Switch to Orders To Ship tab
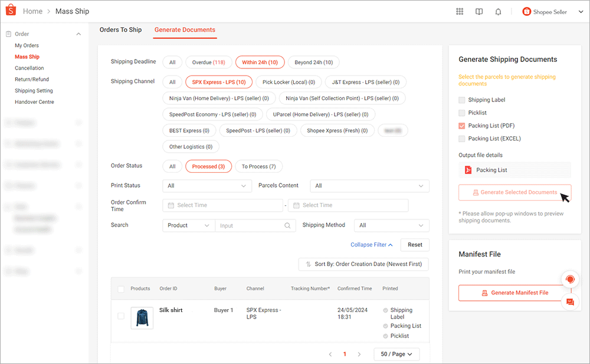 (x=120, y=29)
